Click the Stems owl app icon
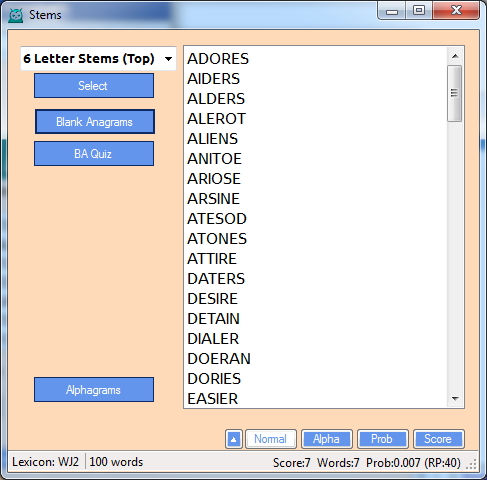Viewport: 487px width, 480px height. (x=16, y=15)
